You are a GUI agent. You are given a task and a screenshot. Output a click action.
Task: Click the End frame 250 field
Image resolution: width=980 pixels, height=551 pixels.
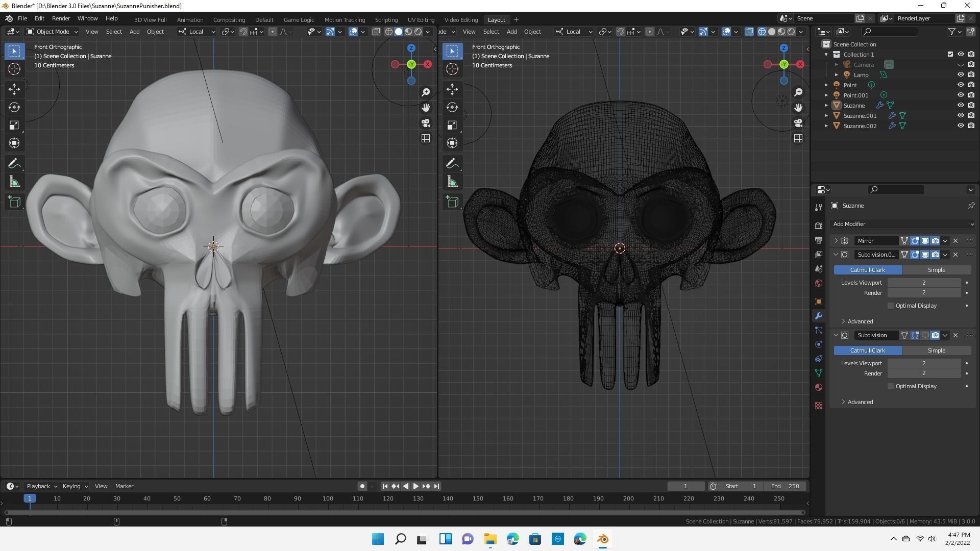(x=786, y=486)
